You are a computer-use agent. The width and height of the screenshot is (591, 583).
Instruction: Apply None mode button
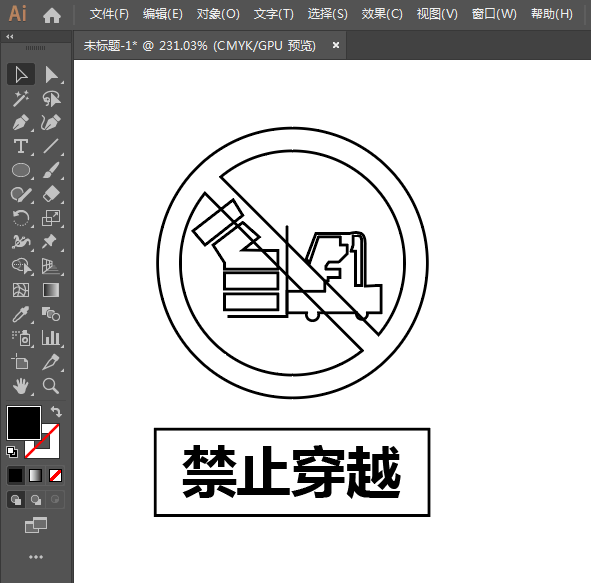tap(55, 475)
